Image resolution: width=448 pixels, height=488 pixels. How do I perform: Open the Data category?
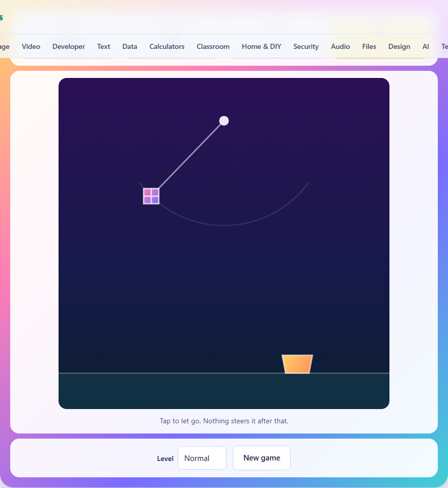click(x=130, y=46)
